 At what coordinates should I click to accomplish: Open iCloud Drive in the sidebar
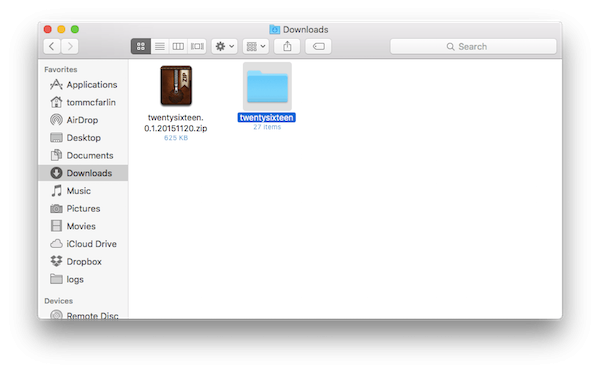(x=83, y=244)
